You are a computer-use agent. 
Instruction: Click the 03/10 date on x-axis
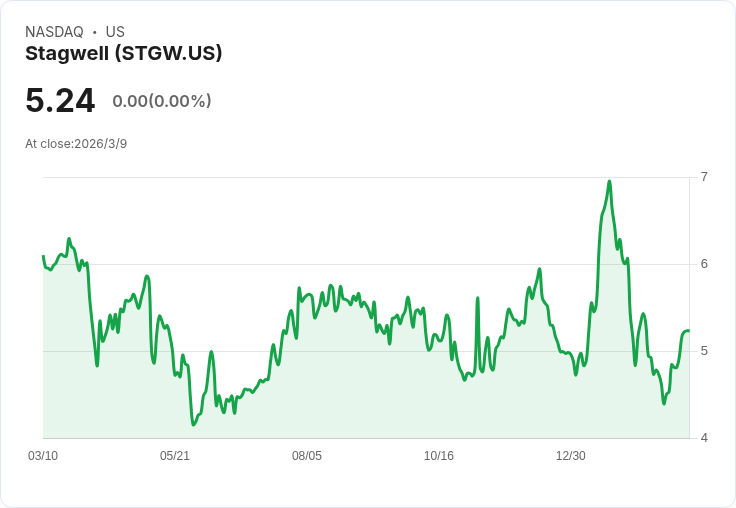click(x=43, y=456)
